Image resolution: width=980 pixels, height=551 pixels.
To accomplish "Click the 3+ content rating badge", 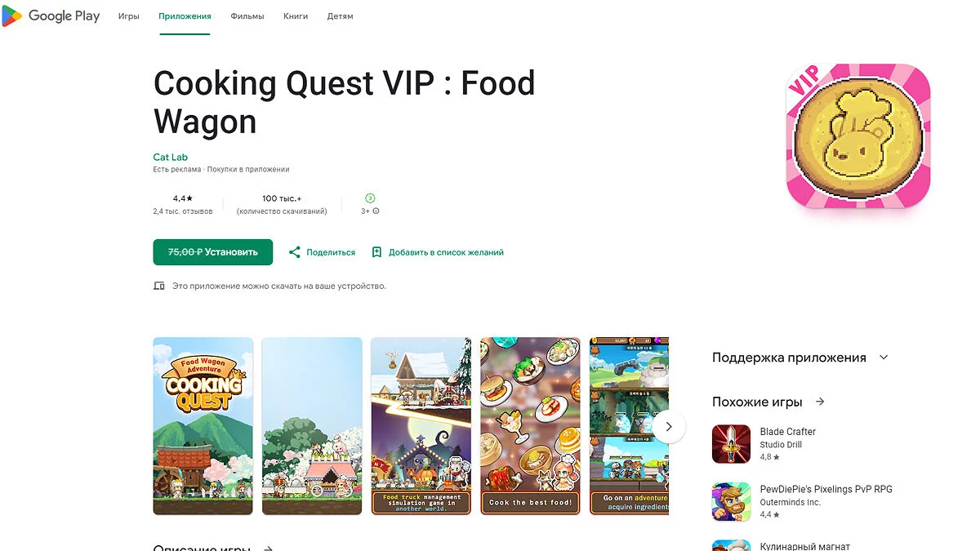I will pyautogui.click(x=370, y=198).
